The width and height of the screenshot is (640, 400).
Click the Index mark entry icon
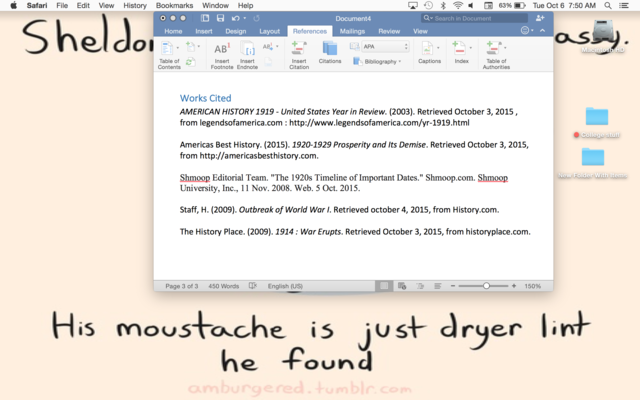pyautogui.click(x=459, y=48)
